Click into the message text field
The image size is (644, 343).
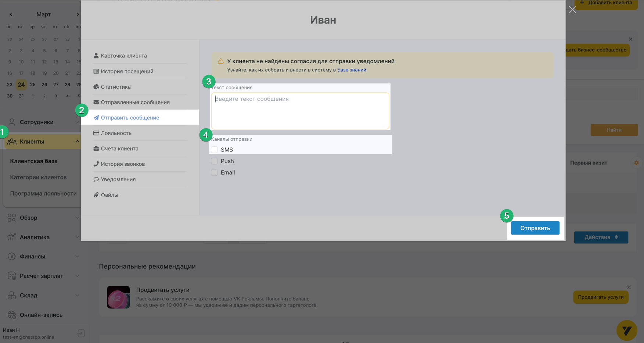(300, 111)
